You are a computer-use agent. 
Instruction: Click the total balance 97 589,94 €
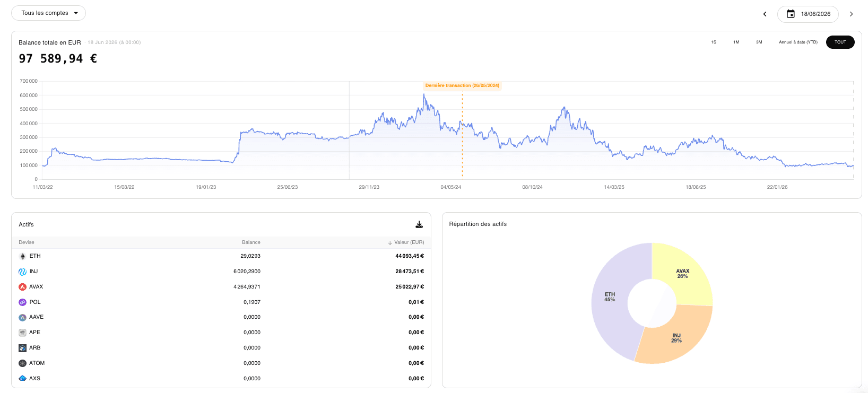point(58,59)
